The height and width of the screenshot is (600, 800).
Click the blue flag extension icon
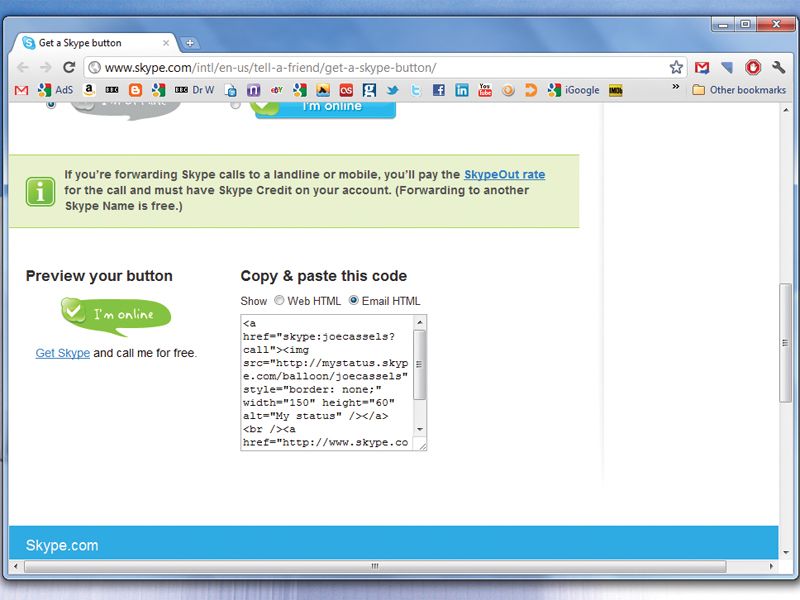point(727,67)
